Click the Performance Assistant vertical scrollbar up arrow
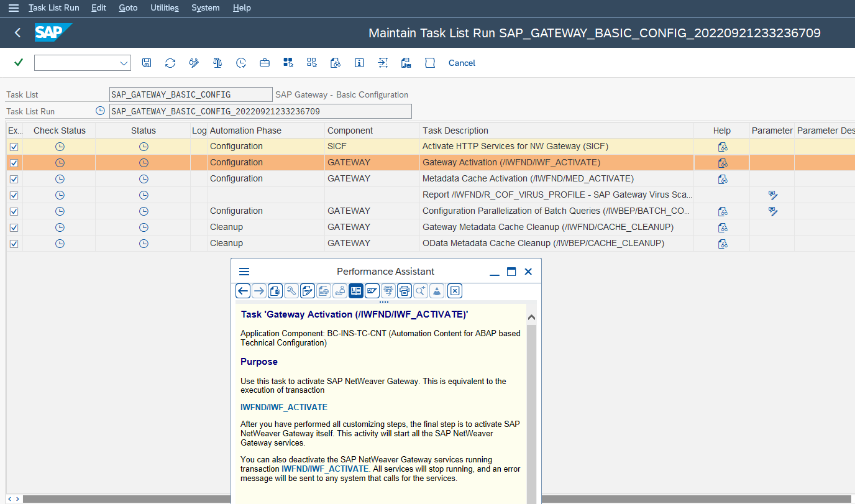 click(531, 318)
